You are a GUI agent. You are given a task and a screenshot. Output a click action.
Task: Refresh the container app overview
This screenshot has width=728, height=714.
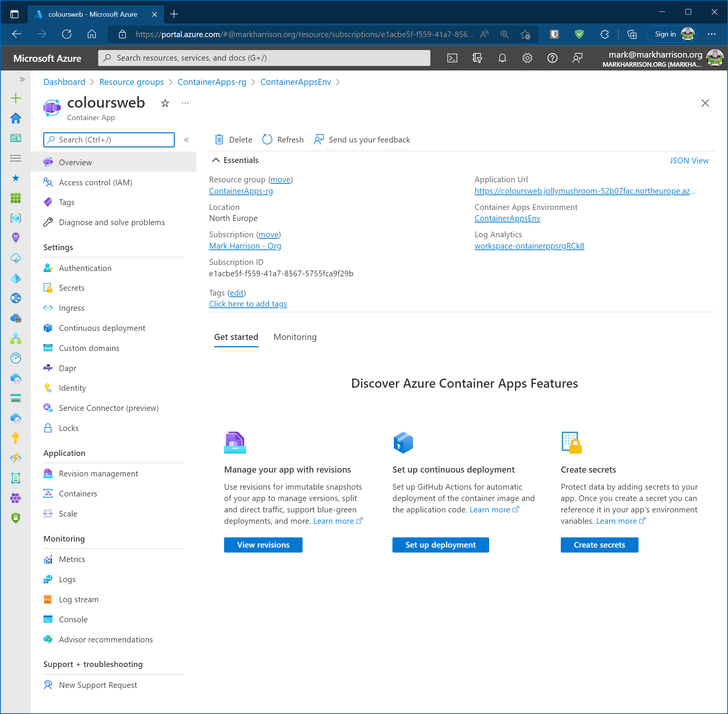point(283,139)
